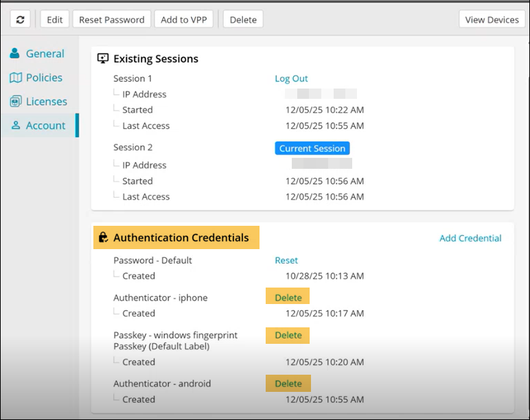This screenshot has height=420, width=530.
Task: Delete the Authenticator iphone credential
Action: 288,298
